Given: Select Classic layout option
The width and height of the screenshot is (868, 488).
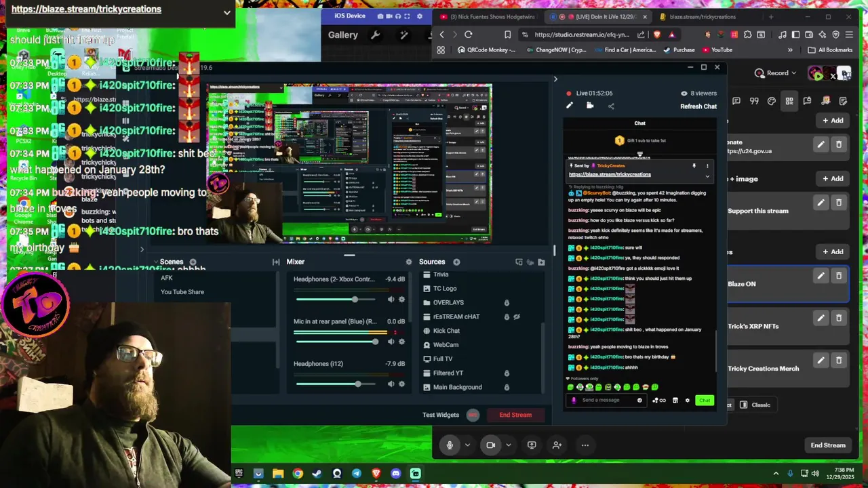Looking at the screenshot, I should coord(755,405).
